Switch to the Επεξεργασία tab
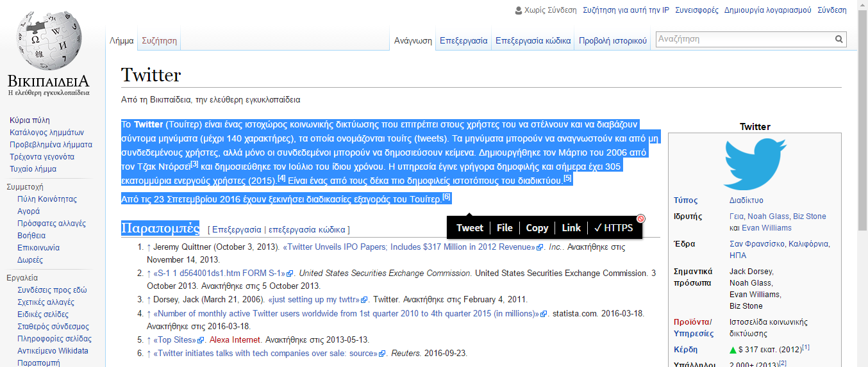This screenshot has height=367, width=868. [x=463, y=40]
